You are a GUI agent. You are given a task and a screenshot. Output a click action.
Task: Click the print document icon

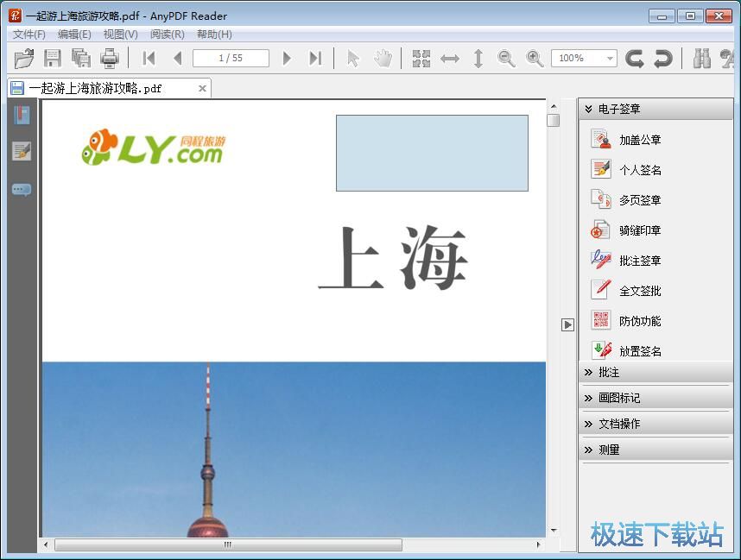point(110,58)
